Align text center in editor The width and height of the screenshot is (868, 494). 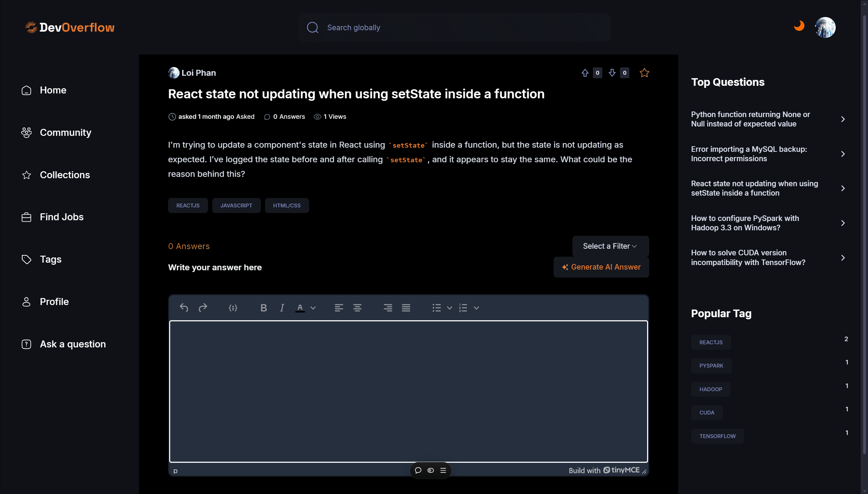pos(357,308)
